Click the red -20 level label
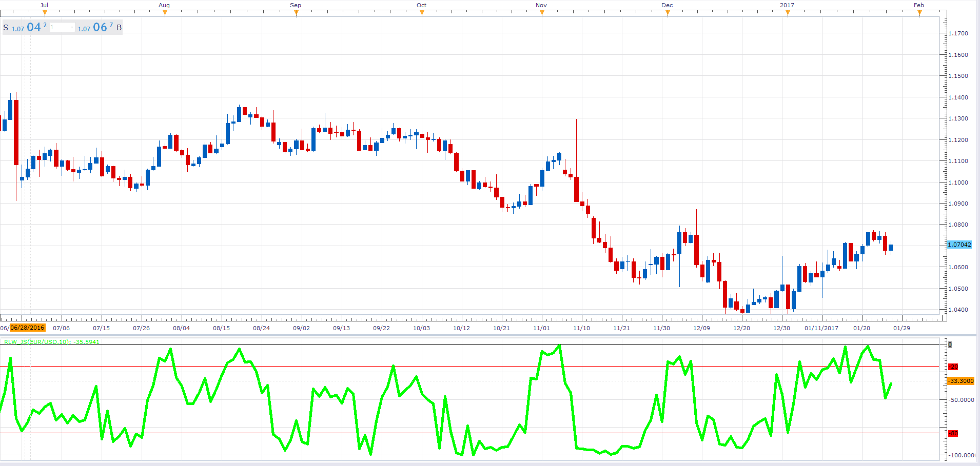The image size is (980, 466). (x=953, y=367)
